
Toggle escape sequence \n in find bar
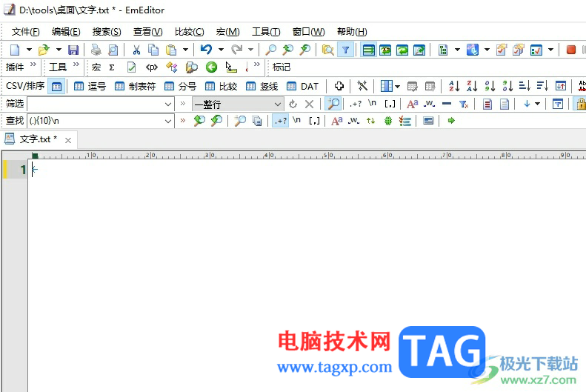296,121
